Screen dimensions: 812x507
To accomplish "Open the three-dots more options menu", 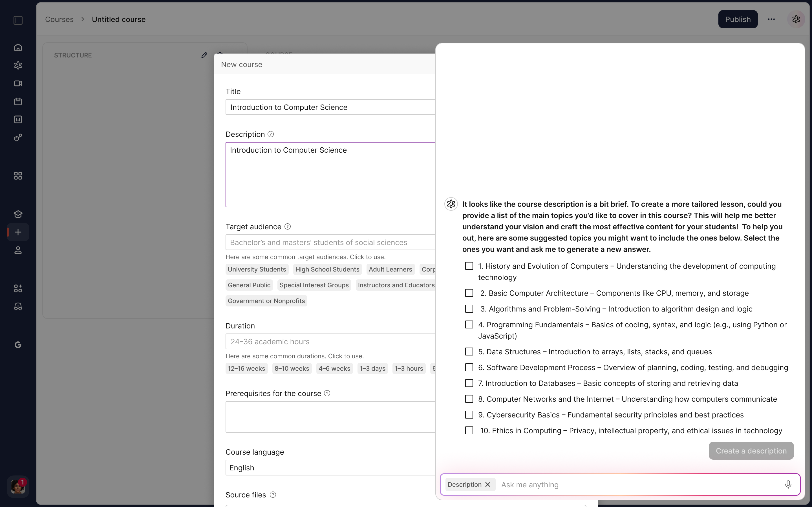I will [771, 19].
